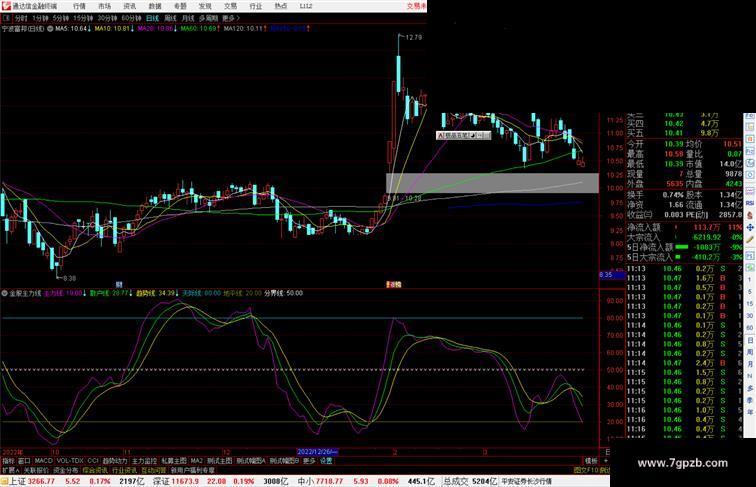
Task: Select the 15-minute shortcut in right sidebar
Action: 750,303
